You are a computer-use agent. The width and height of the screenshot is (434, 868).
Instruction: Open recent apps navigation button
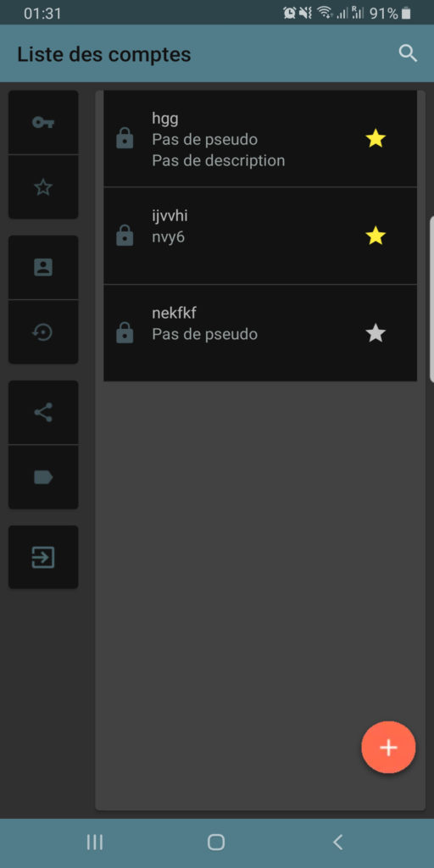(95, 842)
